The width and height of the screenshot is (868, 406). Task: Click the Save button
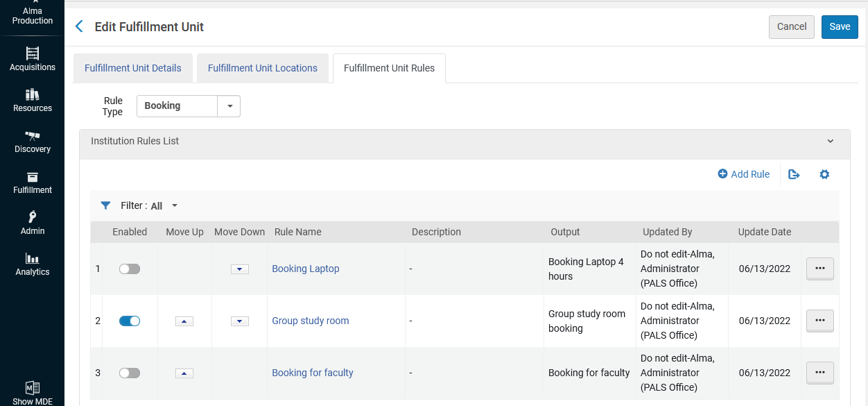click(840, 26)
